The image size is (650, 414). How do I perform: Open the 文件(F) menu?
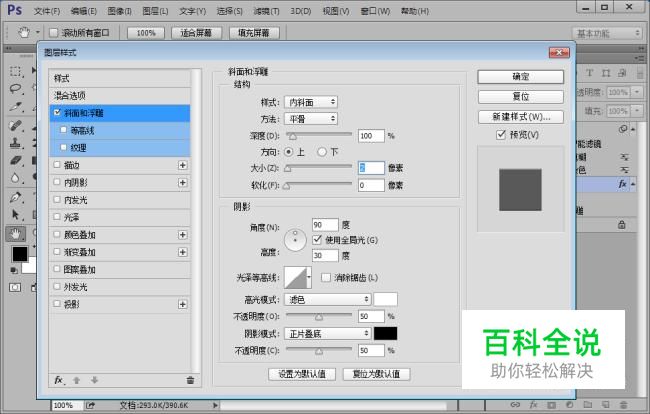[47, 11]
